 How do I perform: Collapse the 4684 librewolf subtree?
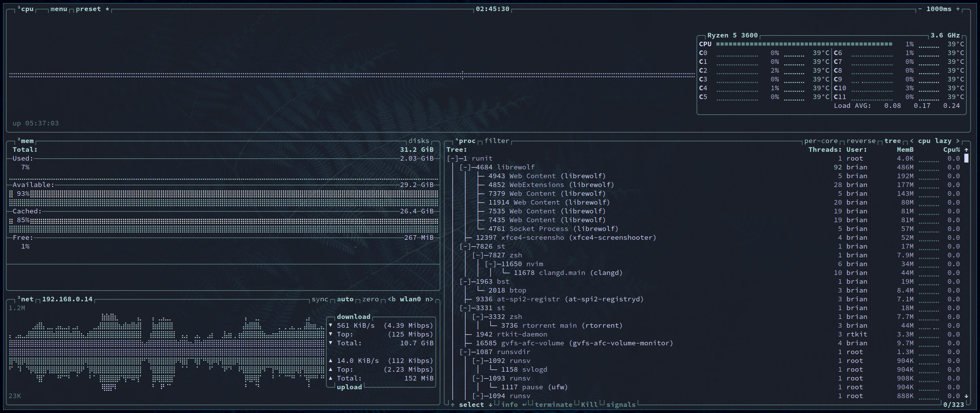click(465, 167)
